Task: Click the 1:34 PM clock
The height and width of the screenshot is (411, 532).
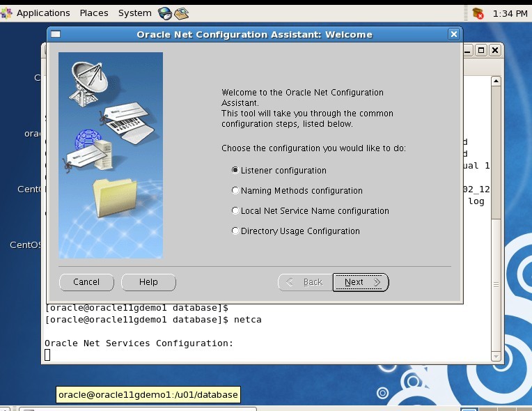Action: pos(510,13)
